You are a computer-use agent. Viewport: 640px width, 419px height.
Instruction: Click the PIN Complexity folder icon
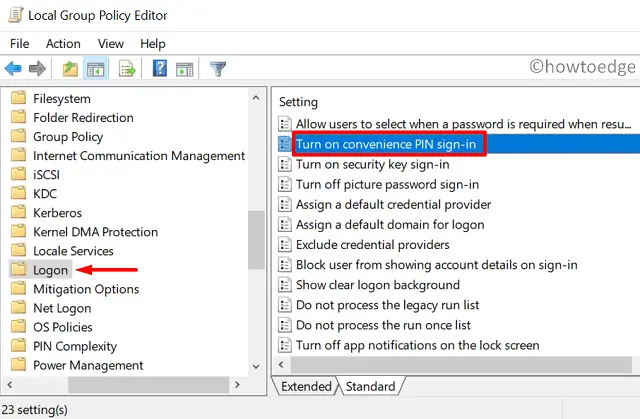pyautogui.click(x=18, y=346)
